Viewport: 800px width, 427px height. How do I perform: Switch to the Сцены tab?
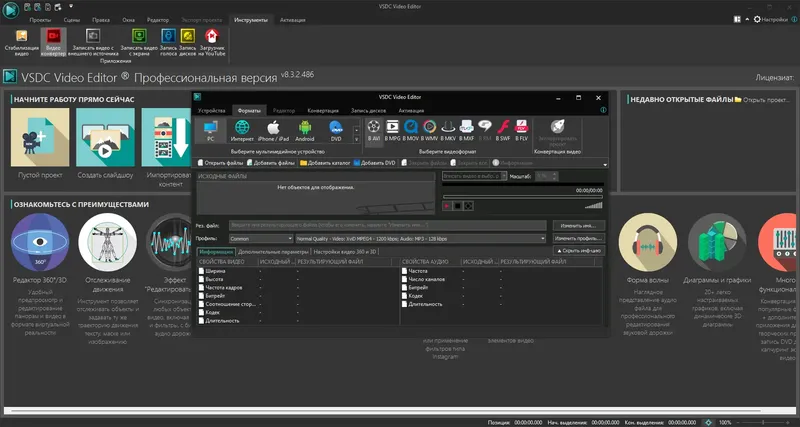(x=71, y=20)
